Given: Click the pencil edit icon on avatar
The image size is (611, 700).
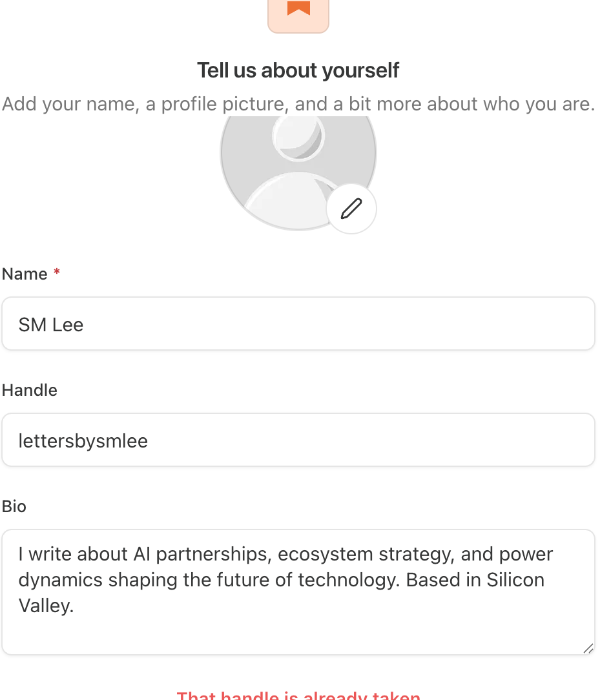Looking at the screenshot, I should [x=351, y=209].
